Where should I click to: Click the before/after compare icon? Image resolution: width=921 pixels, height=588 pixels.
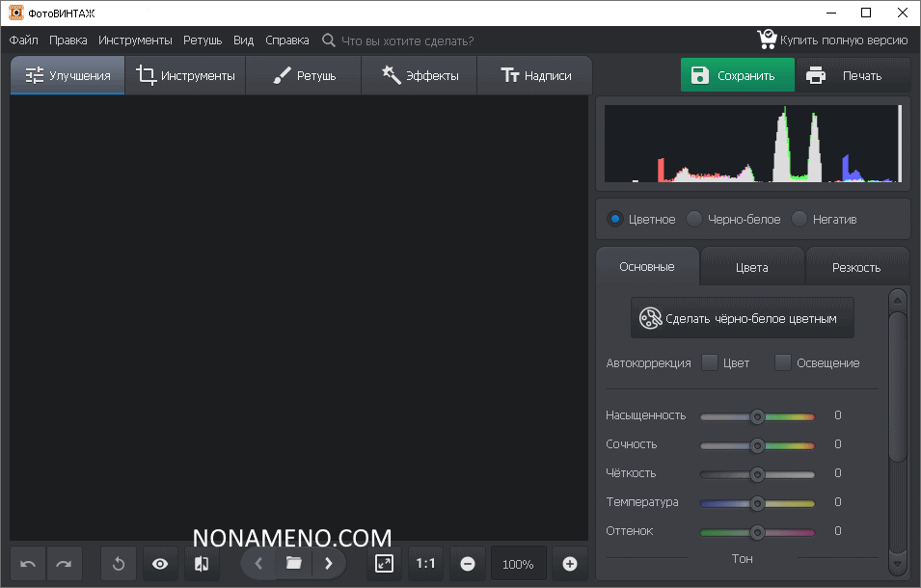202,564
